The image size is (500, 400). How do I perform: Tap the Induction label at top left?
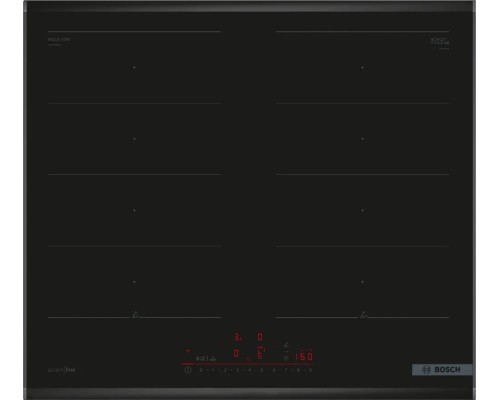click(59, 39)
